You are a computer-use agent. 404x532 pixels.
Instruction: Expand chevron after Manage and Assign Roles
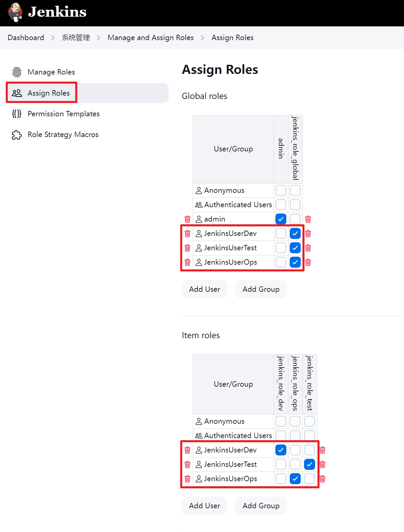203,38
